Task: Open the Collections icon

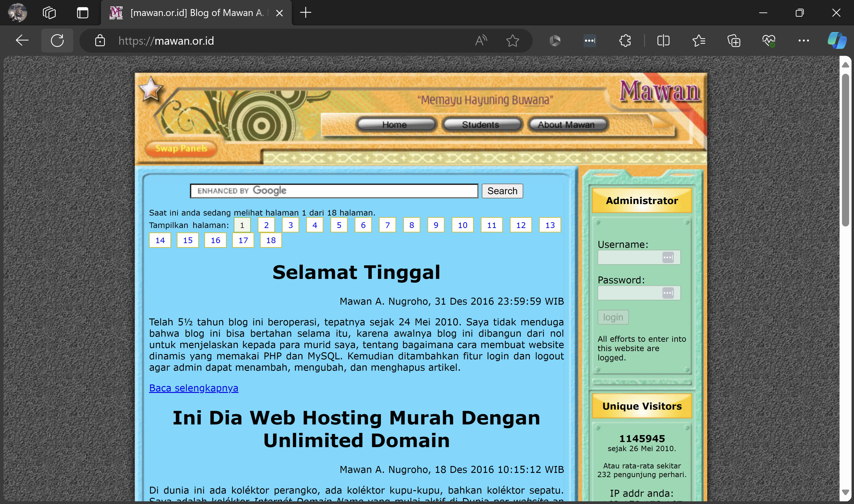Action: (734, 40)
